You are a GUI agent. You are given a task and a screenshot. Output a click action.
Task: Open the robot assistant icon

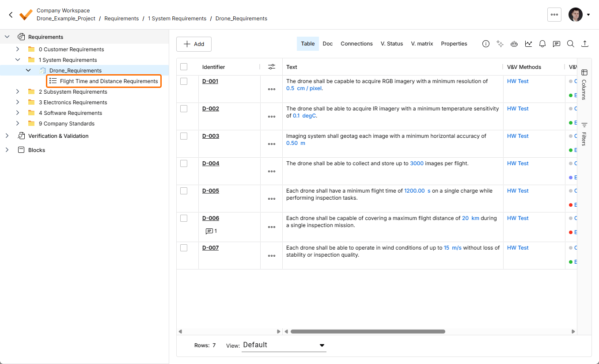514,44
